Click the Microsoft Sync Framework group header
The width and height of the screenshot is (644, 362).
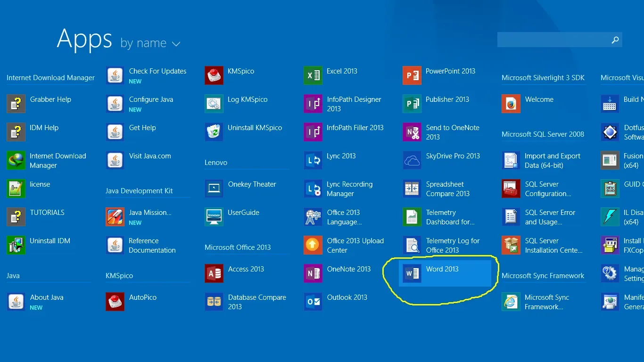(x=543, y=276)
